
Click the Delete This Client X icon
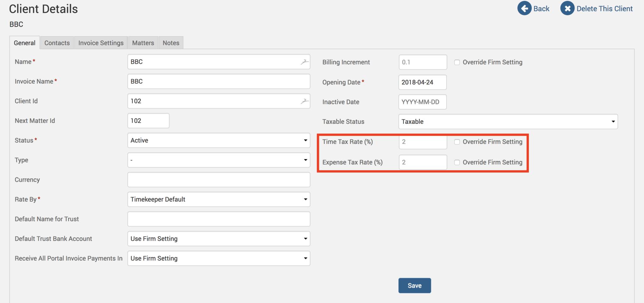tap(567, 8)
